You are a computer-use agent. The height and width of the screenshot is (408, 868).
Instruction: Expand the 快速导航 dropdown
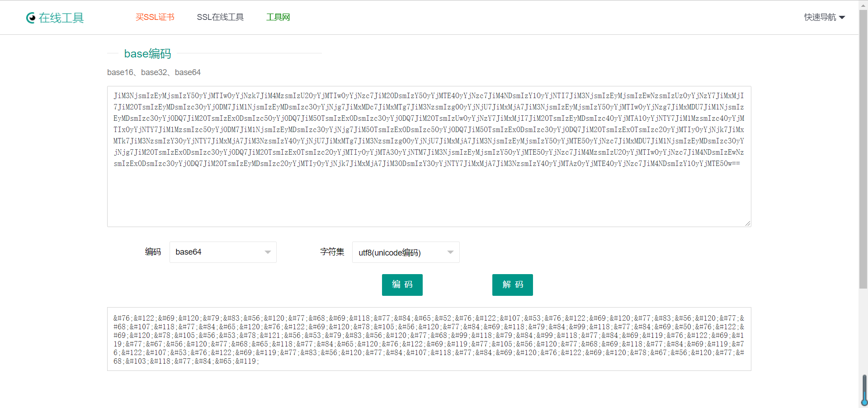pos(824,17)
